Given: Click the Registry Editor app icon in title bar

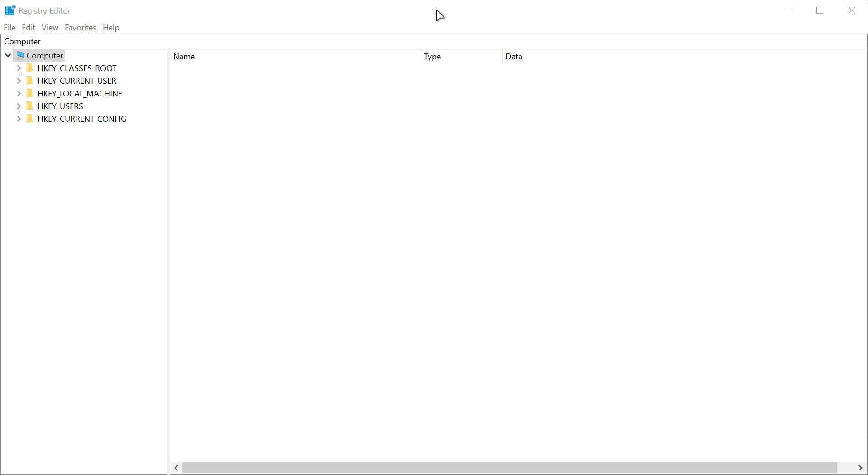Looking at the screenshot, I should 10,10.
